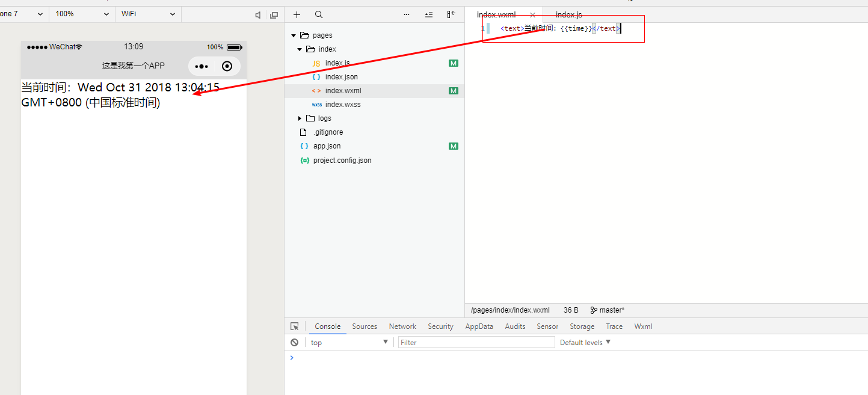Click the detach simulator window icon

(x=274, y=15)
